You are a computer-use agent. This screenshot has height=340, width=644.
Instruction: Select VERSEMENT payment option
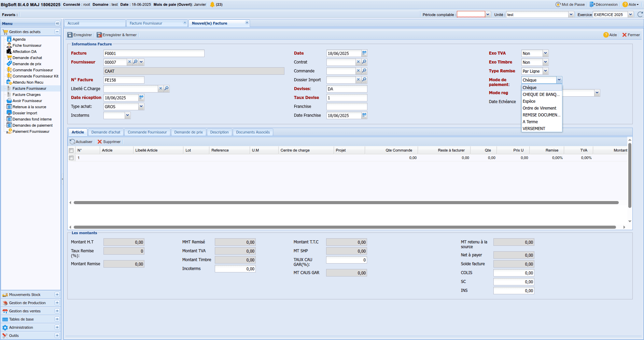[x=542, y=129]
